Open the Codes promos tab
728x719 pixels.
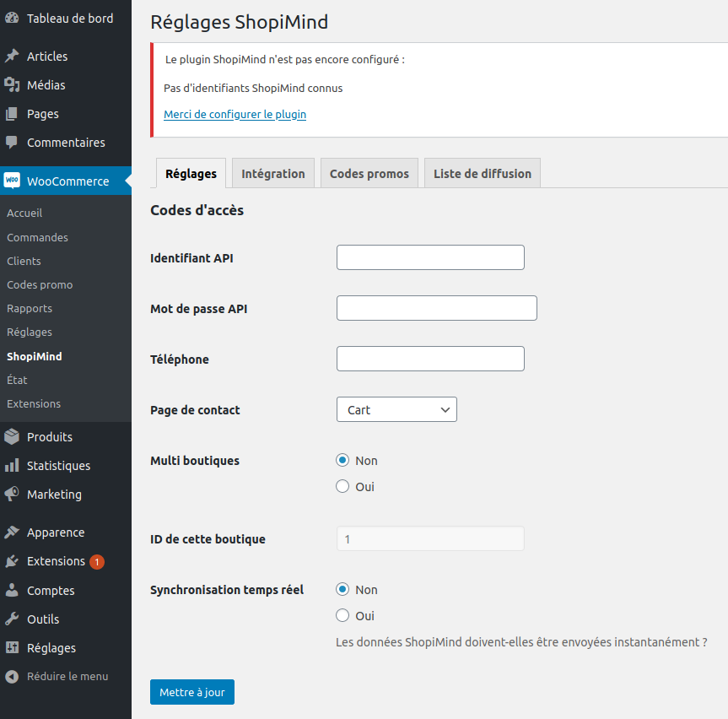(x=369, y=173)
